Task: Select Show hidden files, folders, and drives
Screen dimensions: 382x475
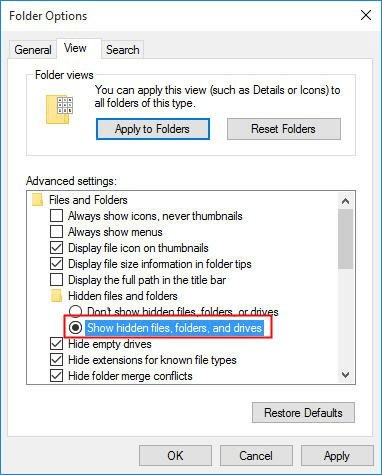Action: (75, 328)
